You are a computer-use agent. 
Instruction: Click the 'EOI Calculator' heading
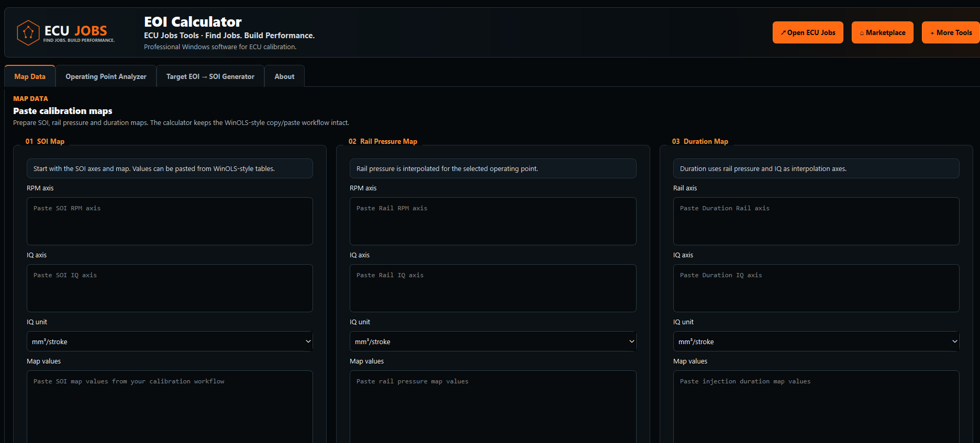[x=193, y=22]
